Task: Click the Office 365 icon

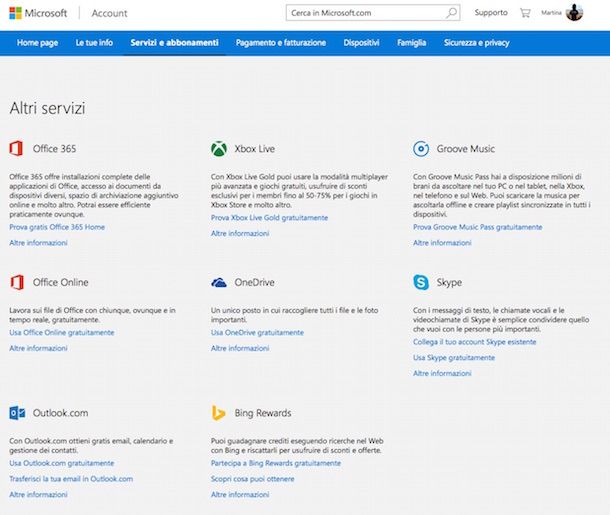Action: [16, 149]
